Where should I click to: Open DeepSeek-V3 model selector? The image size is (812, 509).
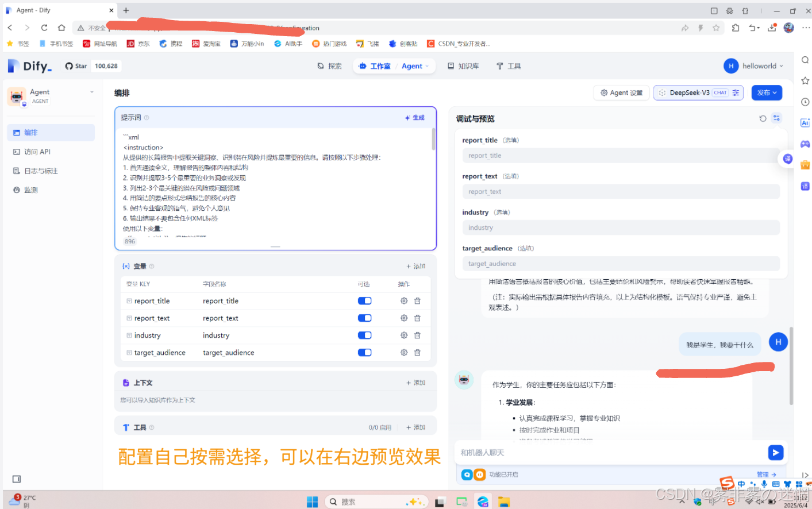click(x=698, y=92)
